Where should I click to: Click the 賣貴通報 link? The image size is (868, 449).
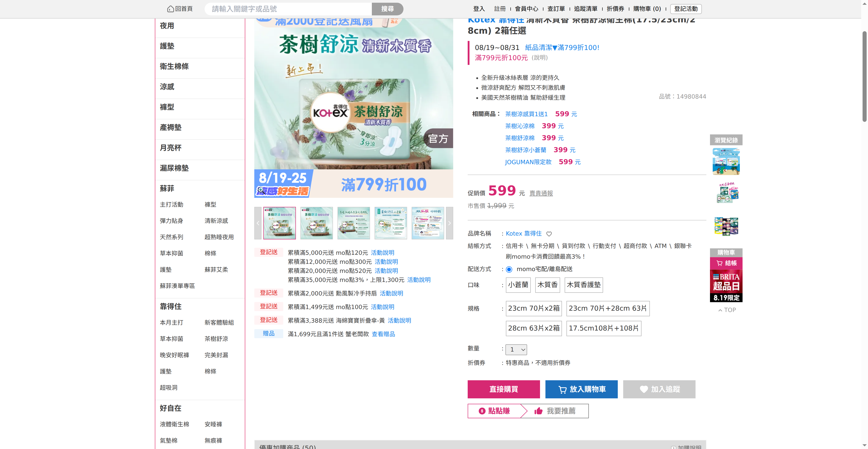pos(541,194)
